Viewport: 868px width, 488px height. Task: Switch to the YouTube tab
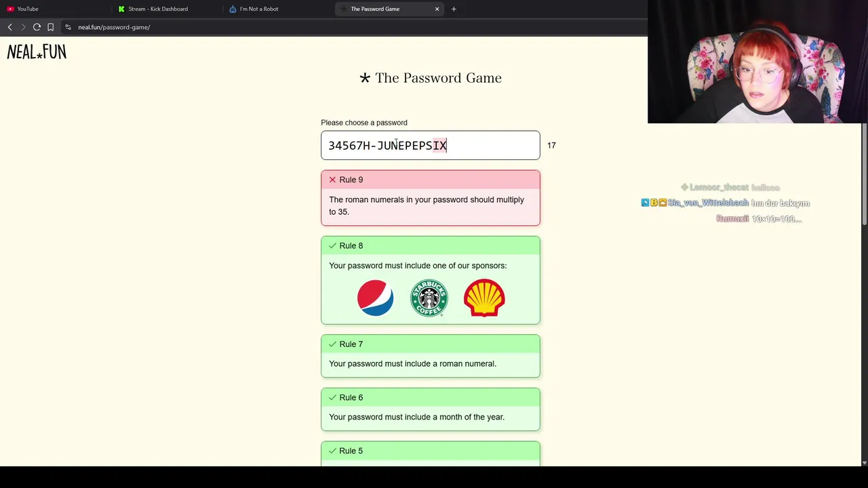click(x=56, y=9)
